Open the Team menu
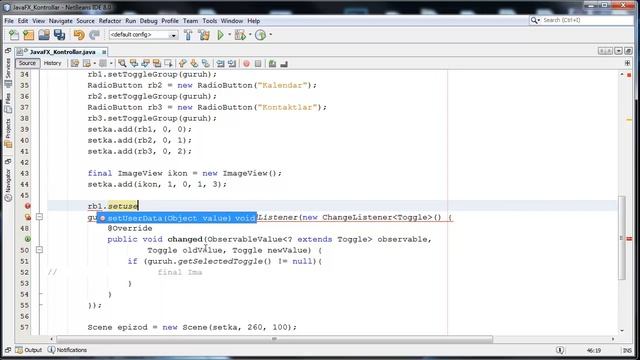The width and height of the screenshot is (640, 360). coord(190,21)
